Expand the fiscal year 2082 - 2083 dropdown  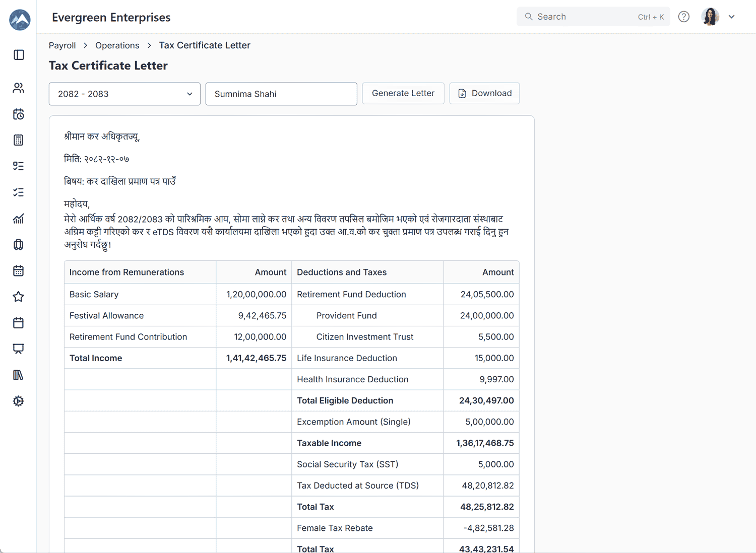[x=124, y=94]
